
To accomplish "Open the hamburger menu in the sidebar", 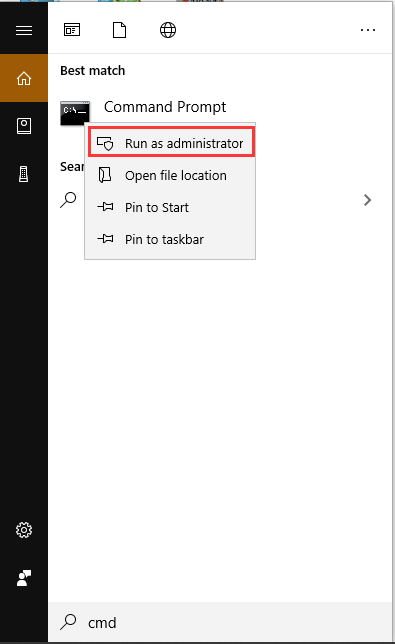I will point(24,30).
